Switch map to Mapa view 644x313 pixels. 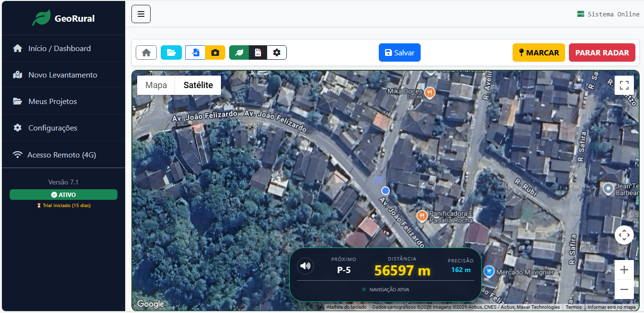pyautogui.click(x=156, y=85)
